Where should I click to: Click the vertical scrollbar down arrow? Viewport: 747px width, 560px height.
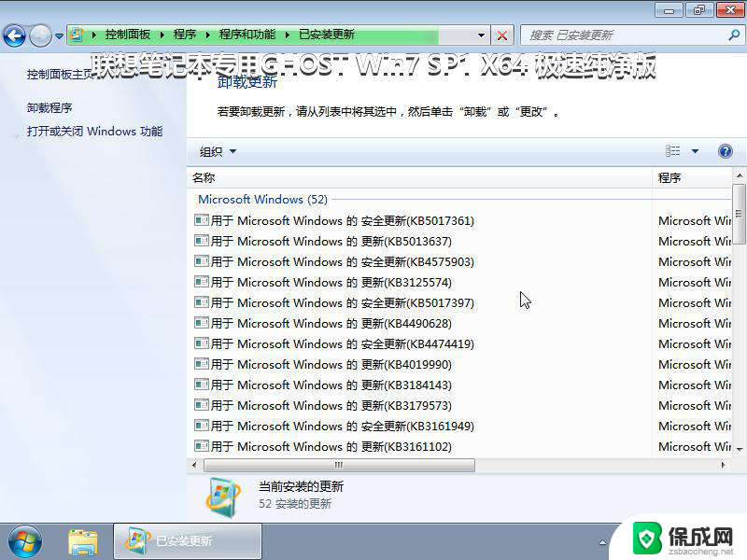(740, 449)
